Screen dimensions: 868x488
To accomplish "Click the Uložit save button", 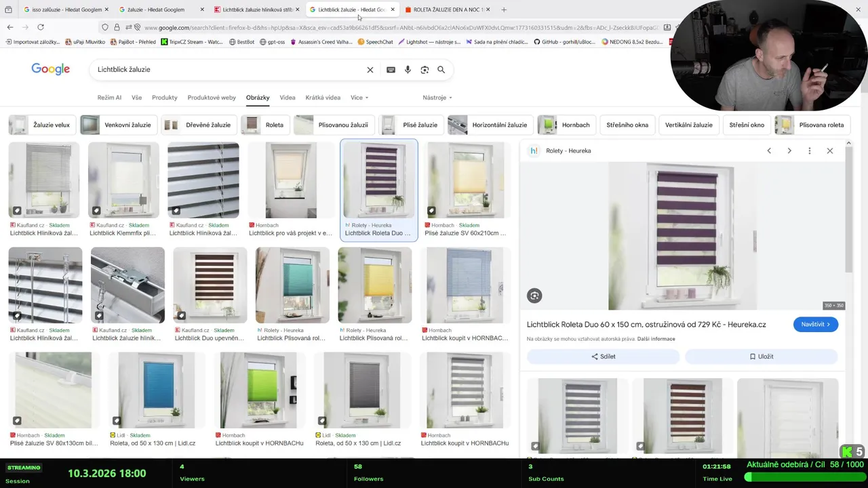I will click(x=762, y=357).
